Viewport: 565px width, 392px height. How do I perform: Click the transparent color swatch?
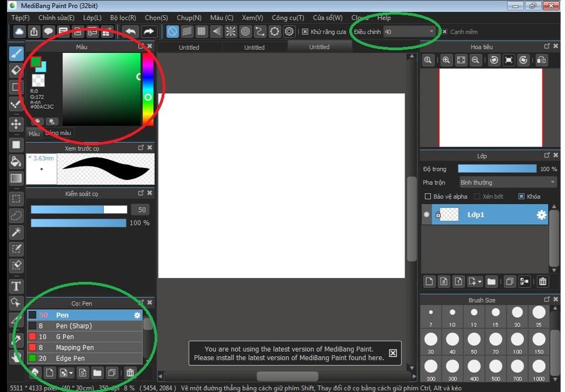(x=38, y=80)
